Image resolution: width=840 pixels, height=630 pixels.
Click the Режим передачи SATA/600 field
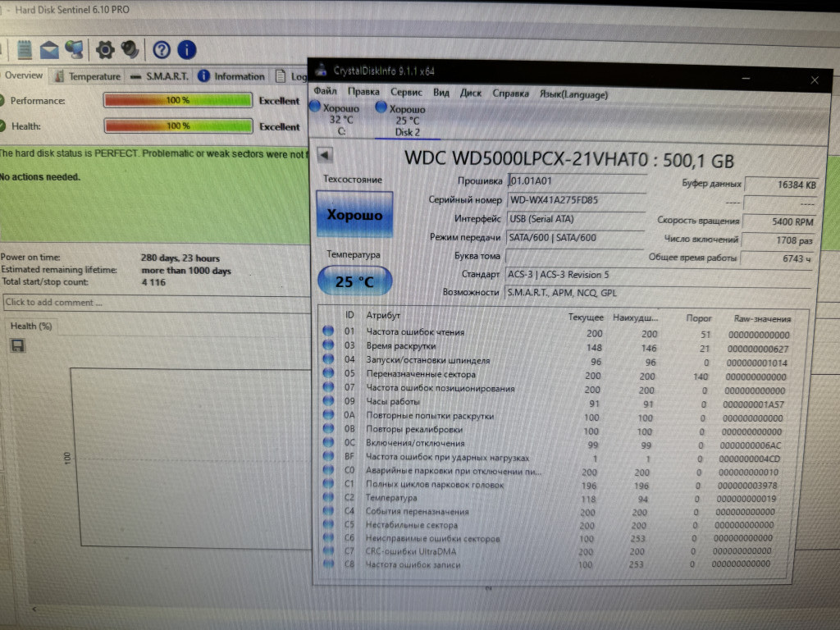click(575, 238)
